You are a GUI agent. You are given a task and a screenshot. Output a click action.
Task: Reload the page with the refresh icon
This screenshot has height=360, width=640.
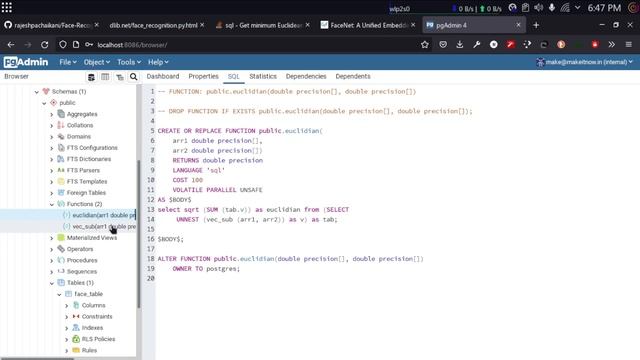pyautogui.click(x=44, y=45)
